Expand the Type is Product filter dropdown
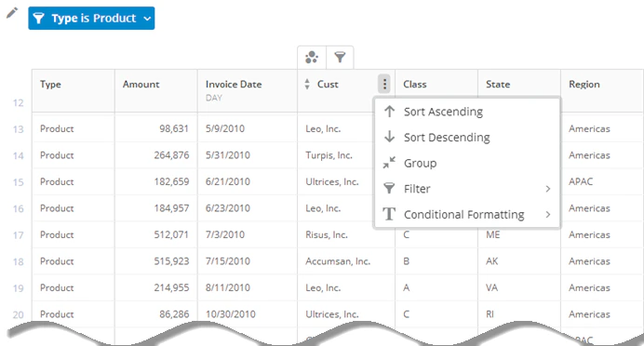This screenshot has height=346, width=644. click(x=147, y=19)
